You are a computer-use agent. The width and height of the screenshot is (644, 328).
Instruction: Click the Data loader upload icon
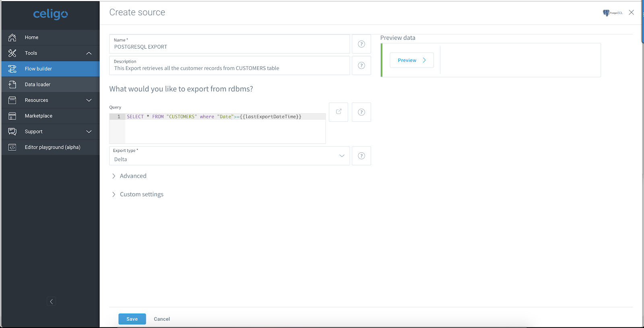coord(12,84)
